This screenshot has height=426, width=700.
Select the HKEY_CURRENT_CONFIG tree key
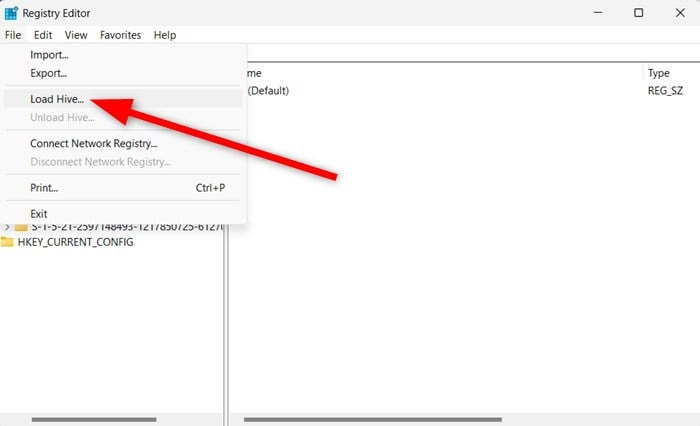click(75, 242)
